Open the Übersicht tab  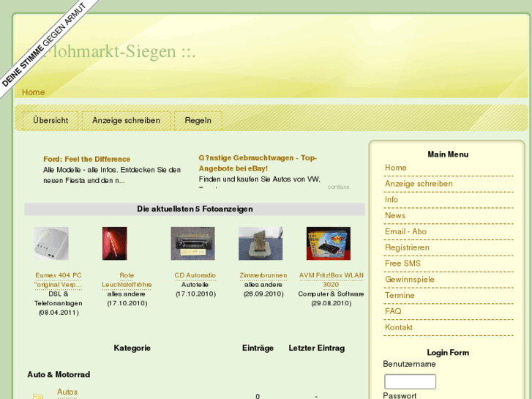[x=50, y=121]
